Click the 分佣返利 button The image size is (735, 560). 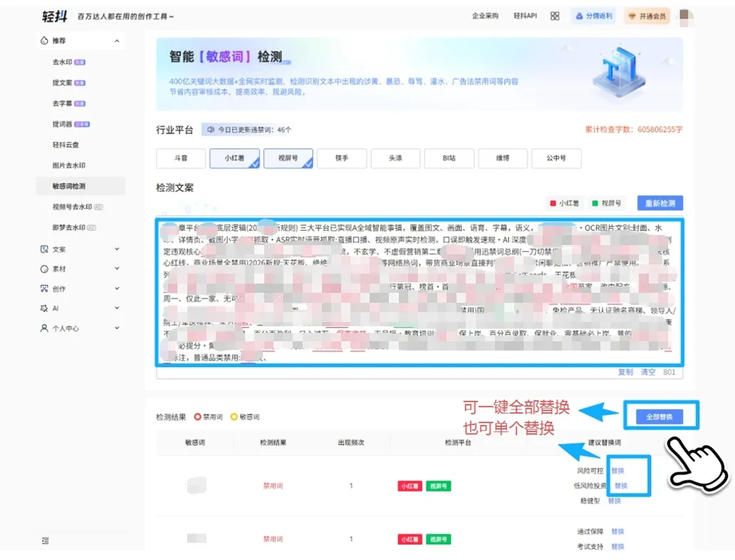coord(593,16)
